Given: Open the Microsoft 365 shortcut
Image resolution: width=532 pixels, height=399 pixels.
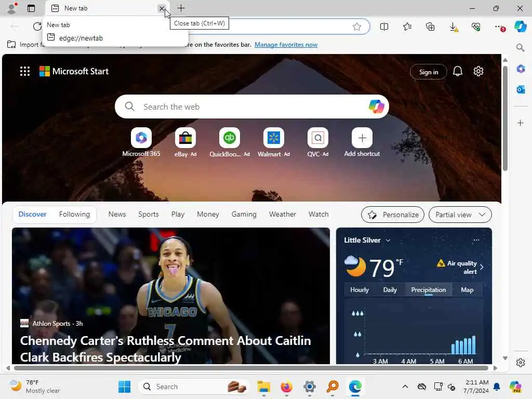Looking at the screenshot, I should click(x=141, y=142).
